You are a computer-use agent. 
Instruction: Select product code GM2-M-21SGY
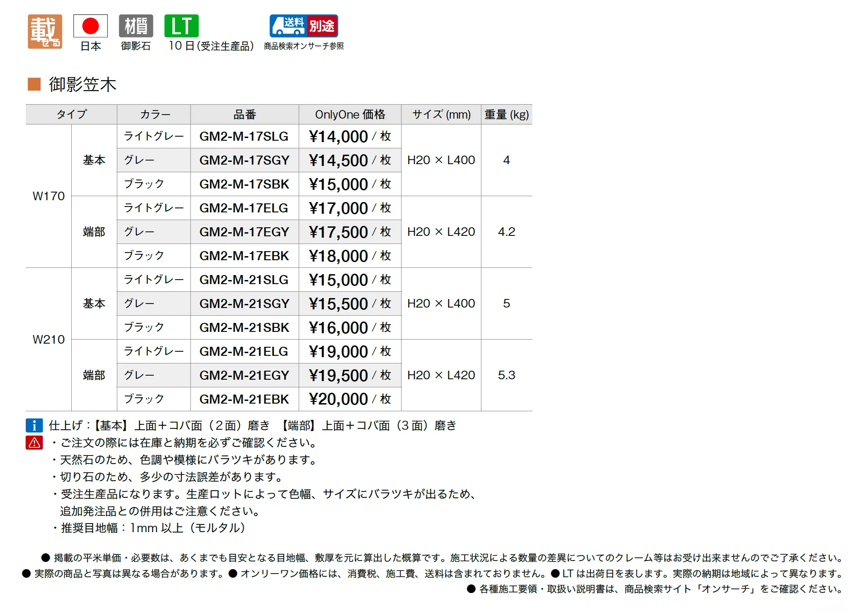coord(244,303)
